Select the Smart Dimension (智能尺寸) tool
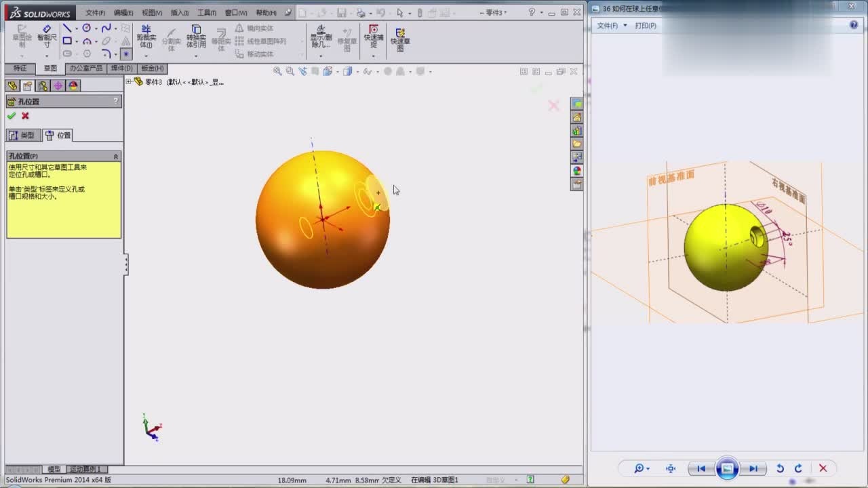 [x=46, y=37]
